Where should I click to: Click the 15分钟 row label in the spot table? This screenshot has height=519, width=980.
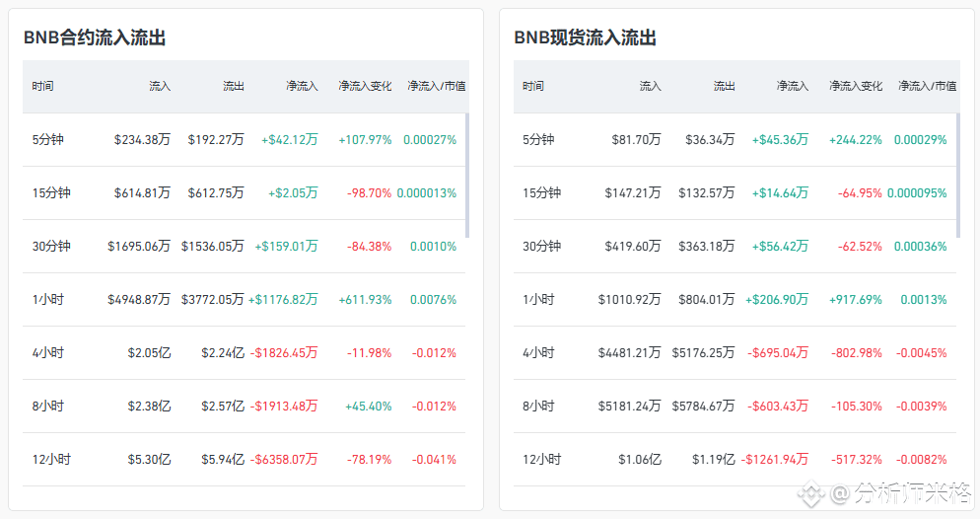click(x=542, y=193)
